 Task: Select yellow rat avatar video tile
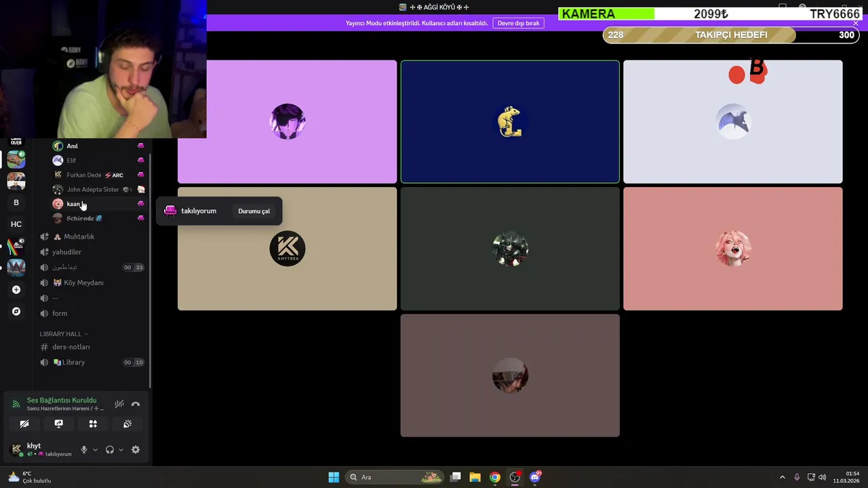pyautogui.click(x=510, y=122)
